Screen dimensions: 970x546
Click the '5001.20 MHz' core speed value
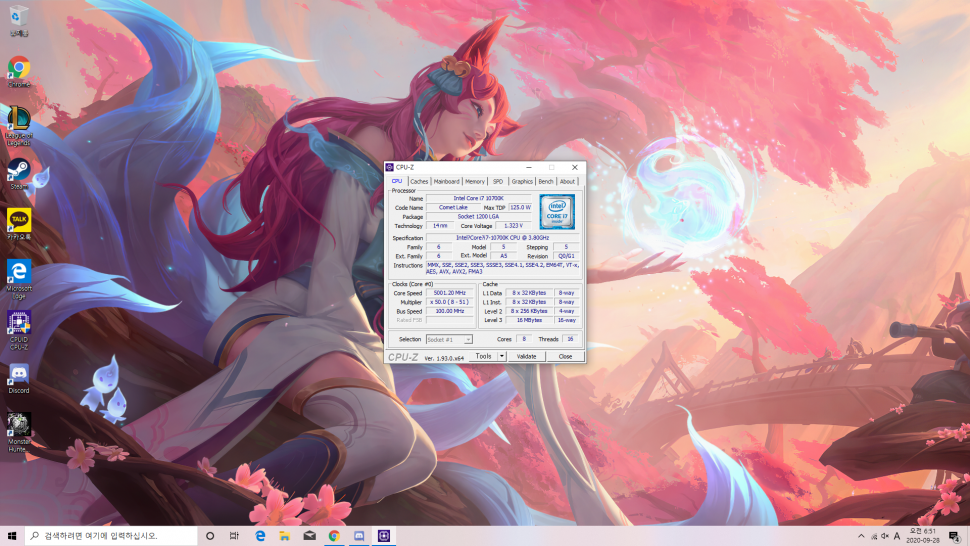(x=450, y=293)
